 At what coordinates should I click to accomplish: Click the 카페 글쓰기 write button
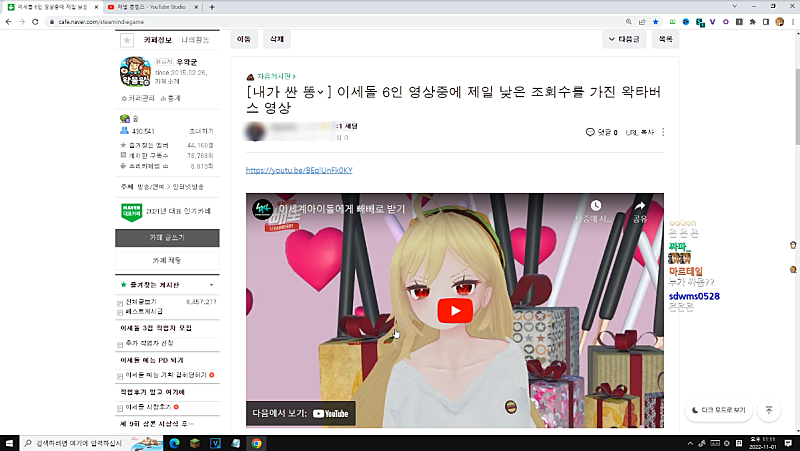[x=167, y=238]
